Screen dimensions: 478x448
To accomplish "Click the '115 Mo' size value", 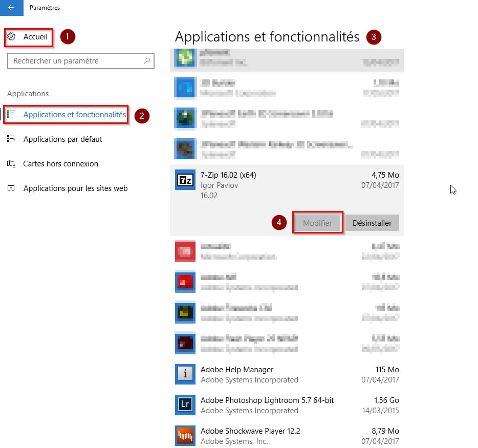I will pyautogui.click(x=387, y=370).
